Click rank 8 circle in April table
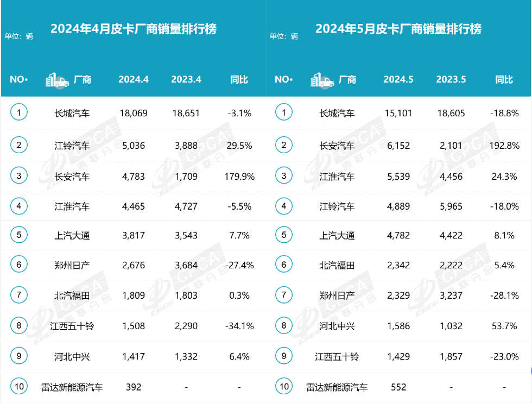 click(x=19, y=326)
